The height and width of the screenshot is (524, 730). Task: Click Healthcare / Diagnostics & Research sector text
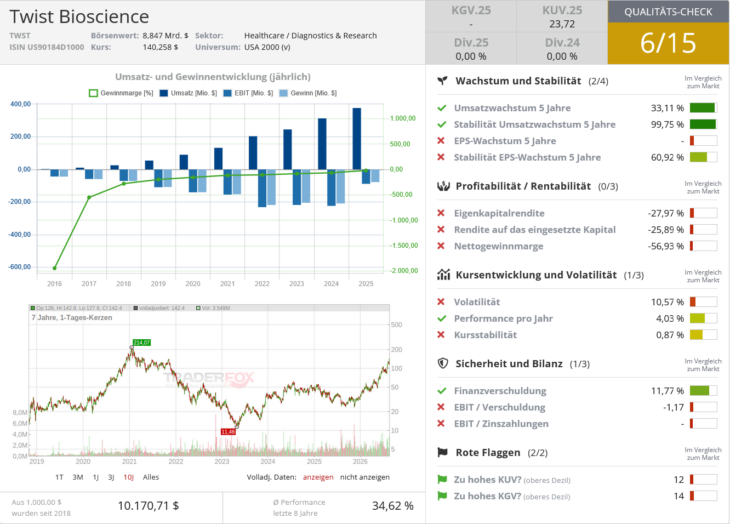311,35
